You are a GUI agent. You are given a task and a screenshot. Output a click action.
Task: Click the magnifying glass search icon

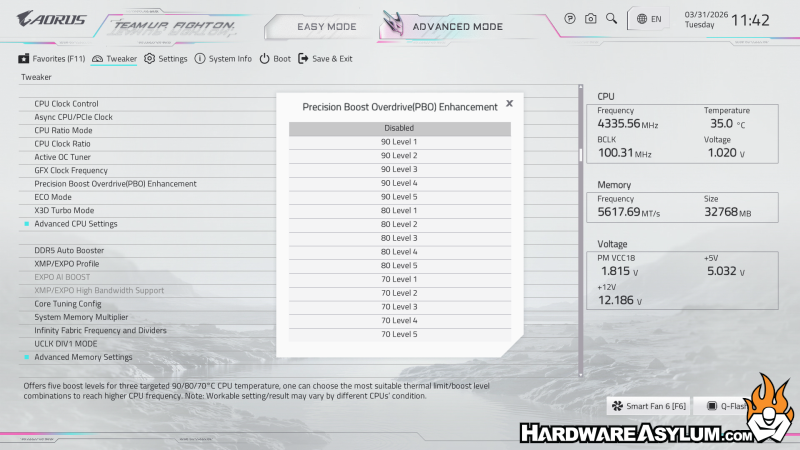pyautogui.click(x=611, y=18)
